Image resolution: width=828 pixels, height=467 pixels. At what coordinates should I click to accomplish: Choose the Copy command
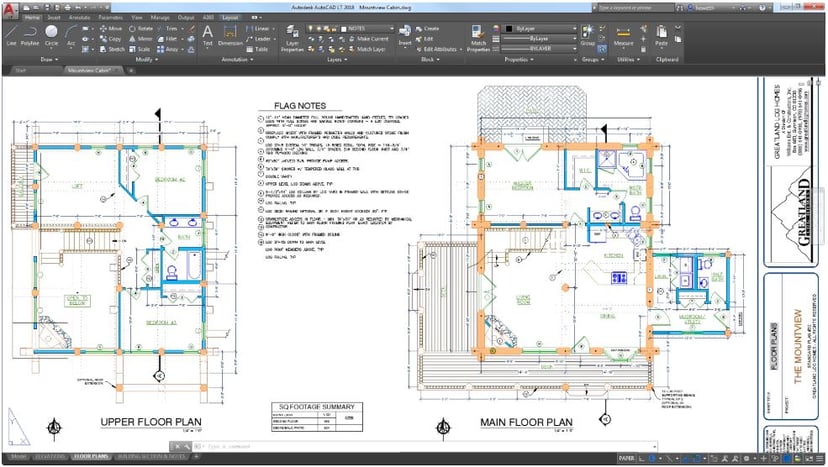pos(110,39)
